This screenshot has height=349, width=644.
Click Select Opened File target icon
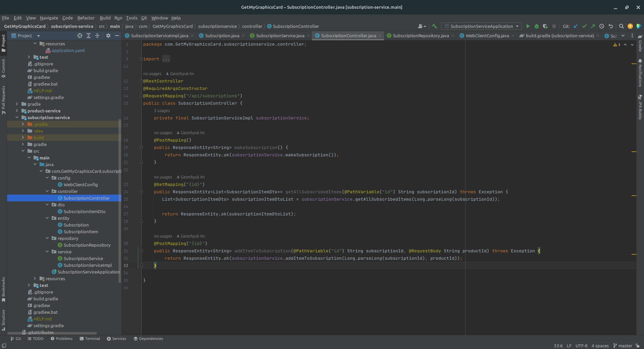pos(80,36)
